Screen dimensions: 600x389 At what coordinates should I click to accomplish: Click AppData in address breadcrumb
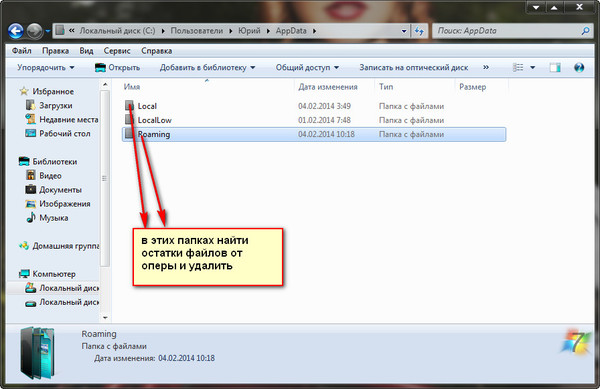291,31
